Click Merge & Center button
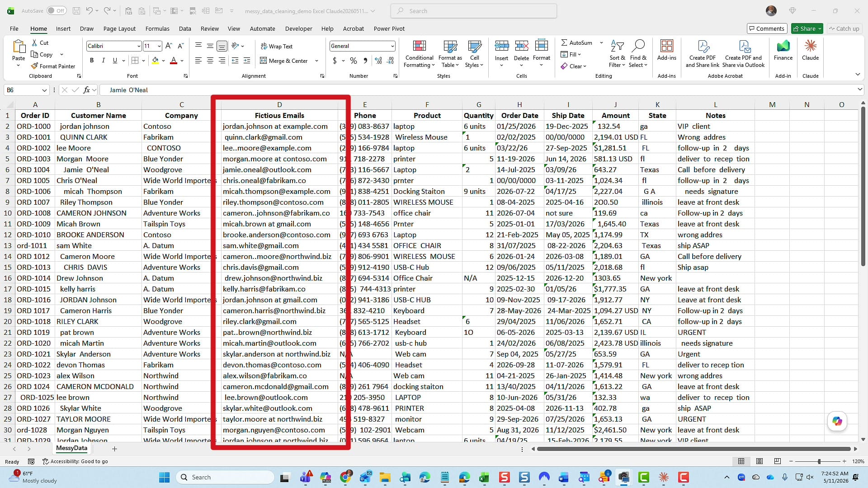 [284, 61]
